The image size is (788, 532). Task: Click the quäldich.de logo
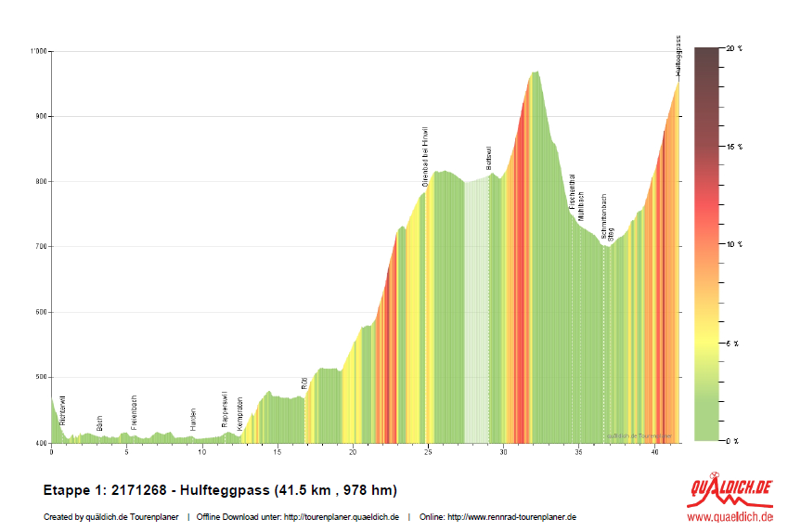[730, 490]
